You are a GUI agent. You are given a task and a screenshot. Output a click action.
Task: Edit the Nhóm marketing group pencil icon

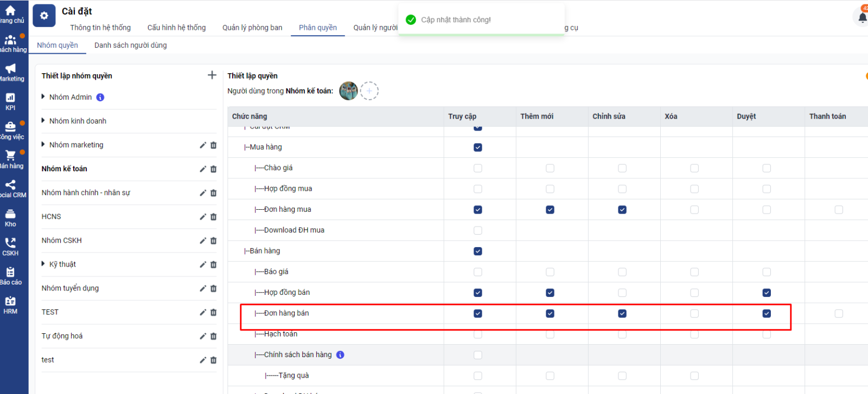click(203, 145)
